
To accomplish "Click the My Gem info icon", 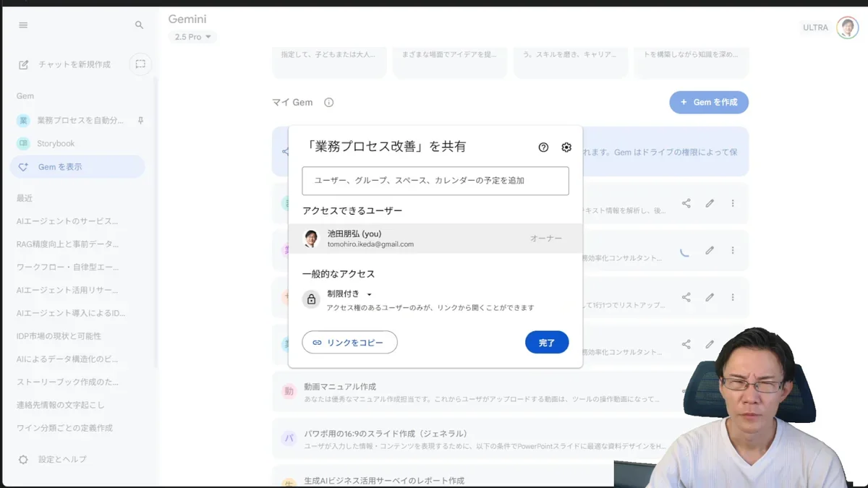I will tap(329, 103).
